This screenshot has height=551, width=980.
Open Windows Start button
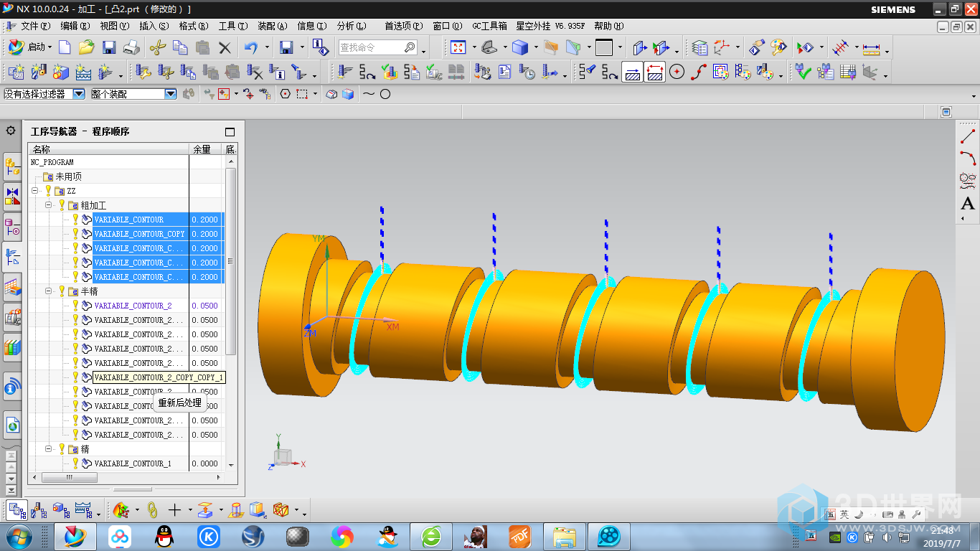pyautogui.click(x=19, y=536)
